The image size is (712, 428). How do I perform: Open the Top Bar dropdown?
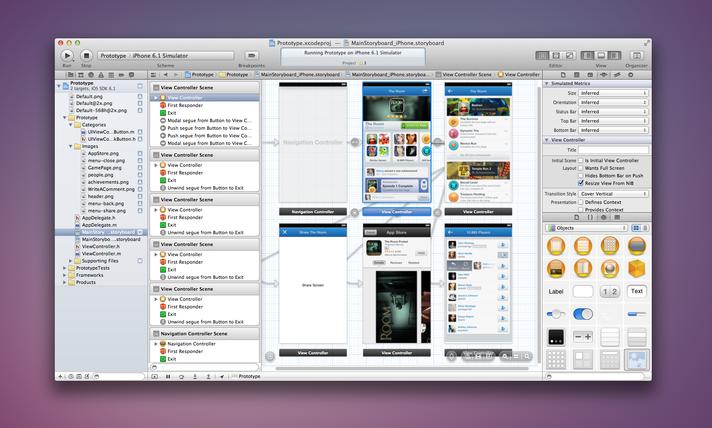613,121
